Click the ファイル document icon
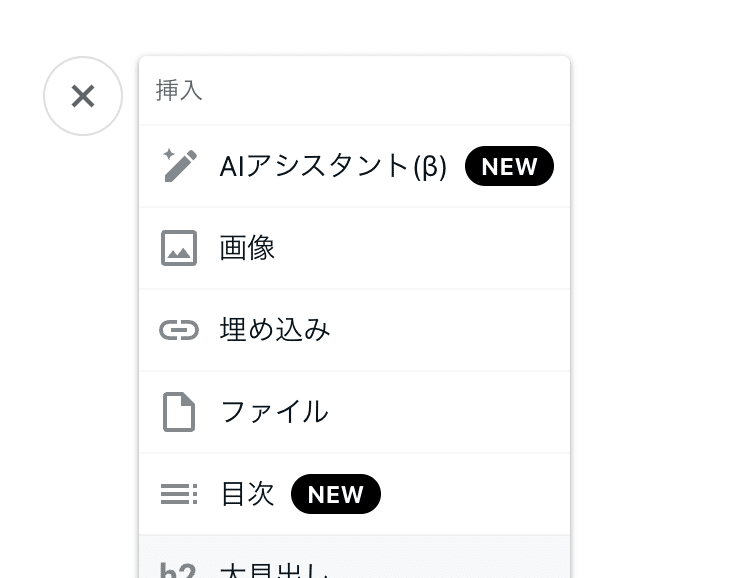746x578 pixels. pyautogui.click(x=179, y=412)
